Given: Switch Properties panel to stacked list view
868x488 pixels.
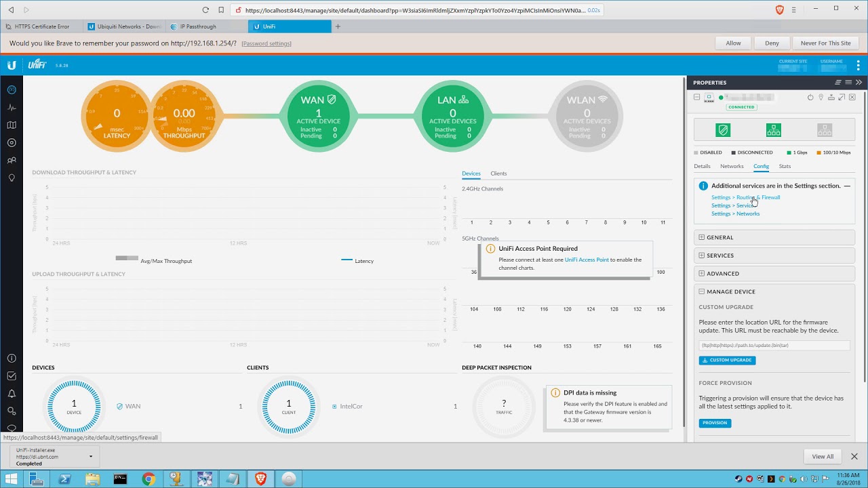Looking at the screenshot, I should (838, 82).
